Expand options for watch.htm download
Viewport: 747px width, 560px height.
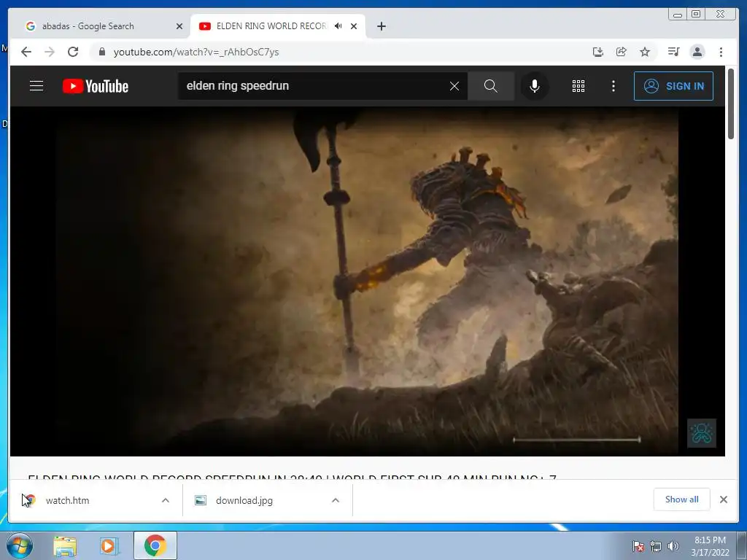[x=166, y=500]
